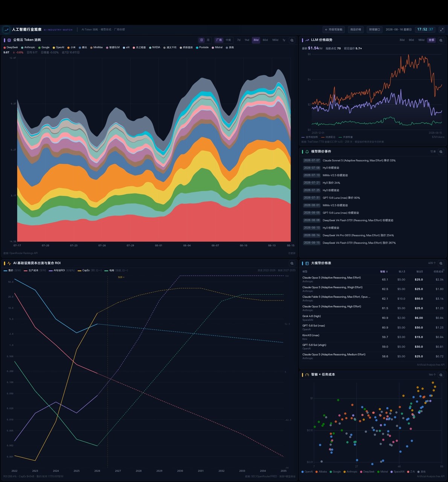The height and width of the screenshot is (482, 448).
Task: Switch Token chart to 厂商 view
Action: [x=219, y=40]
